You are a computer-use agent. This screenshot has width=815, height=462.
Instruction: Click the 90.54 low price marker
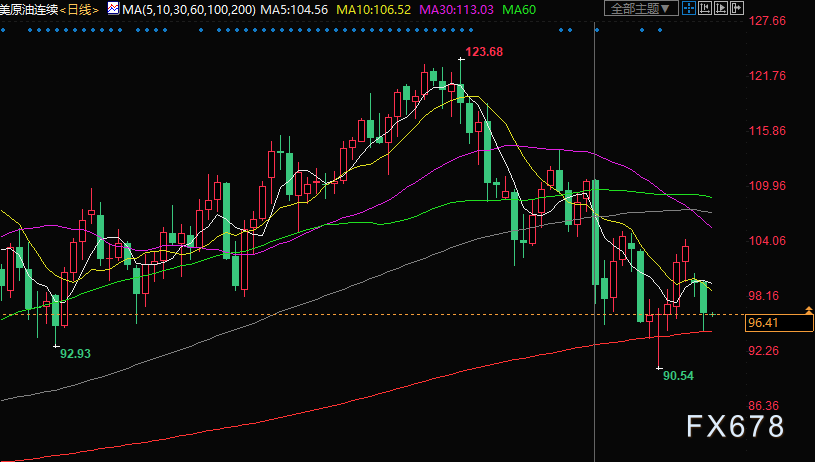tap(678, 375)
